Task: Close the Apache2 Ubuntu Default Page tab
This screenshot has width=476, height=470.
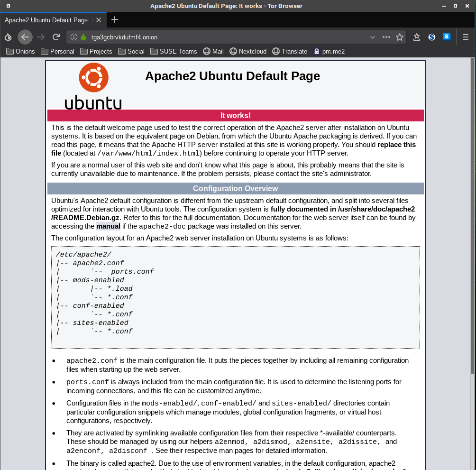Action: click(99, 20)
